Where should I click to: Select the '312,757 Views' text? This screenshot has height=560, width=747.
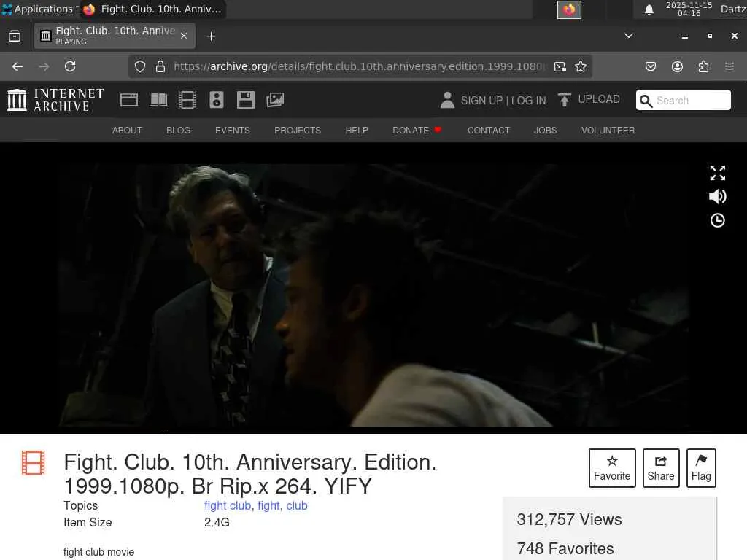569,519
